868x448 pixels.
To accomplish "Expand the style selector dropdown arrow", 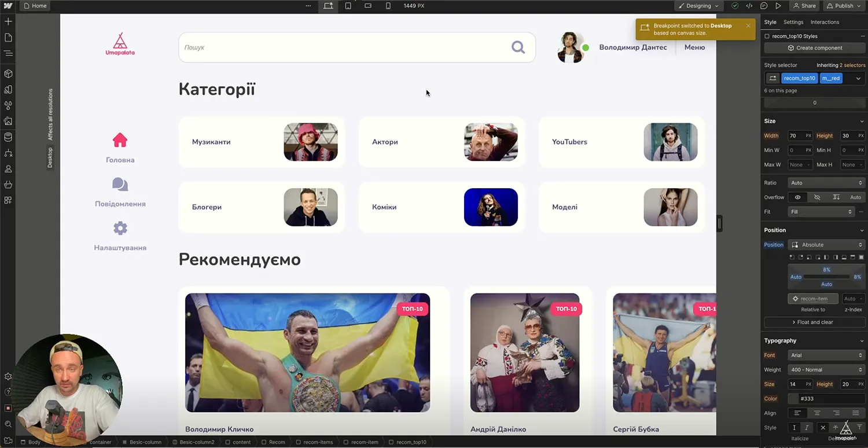I will [x=858, y=78].
